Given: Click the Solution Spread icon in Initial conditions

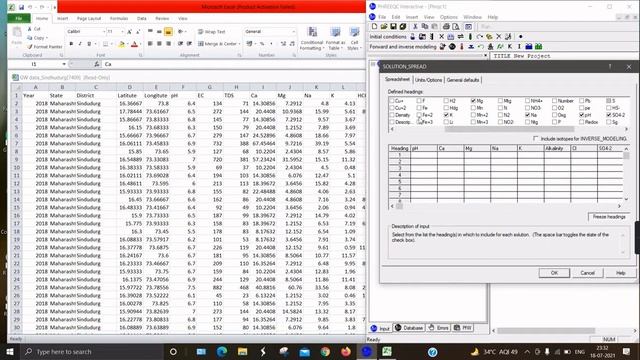Looking at the screenshot, I should pos(422,37).
